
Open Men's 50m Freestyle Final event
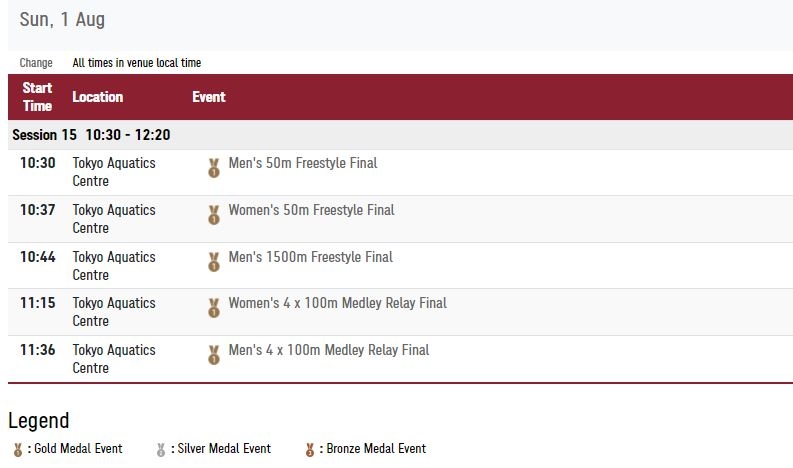click(x=303, y=163)
